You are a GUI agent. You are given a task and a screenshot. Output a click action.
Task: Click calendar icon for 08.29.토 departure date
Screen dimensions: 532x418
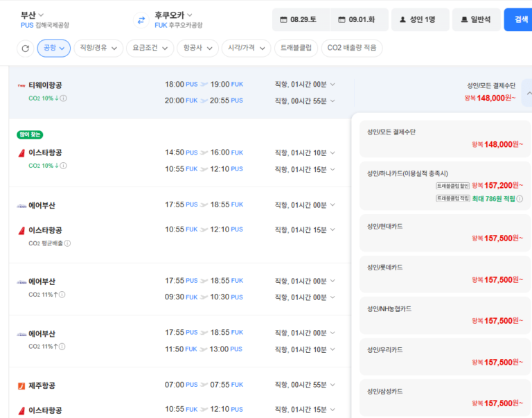(x=283, y=19)
